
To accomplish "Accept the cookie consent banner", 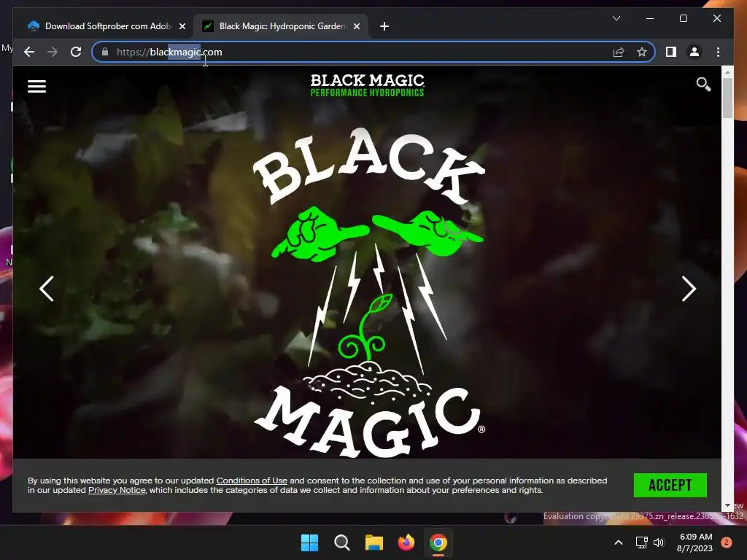I will tap(670, 485).
